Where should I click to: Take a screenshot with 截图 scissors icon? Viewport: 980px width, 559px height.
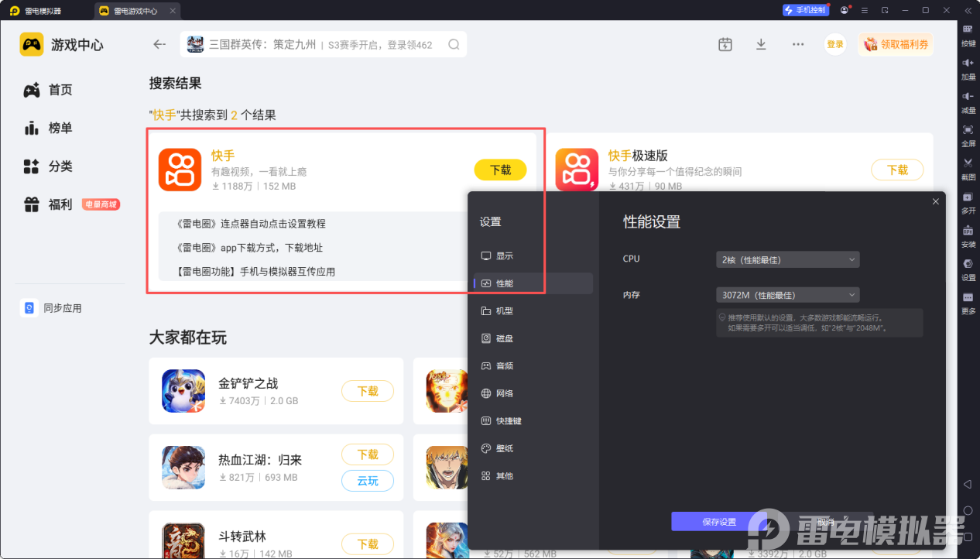(x=968, y=163)
